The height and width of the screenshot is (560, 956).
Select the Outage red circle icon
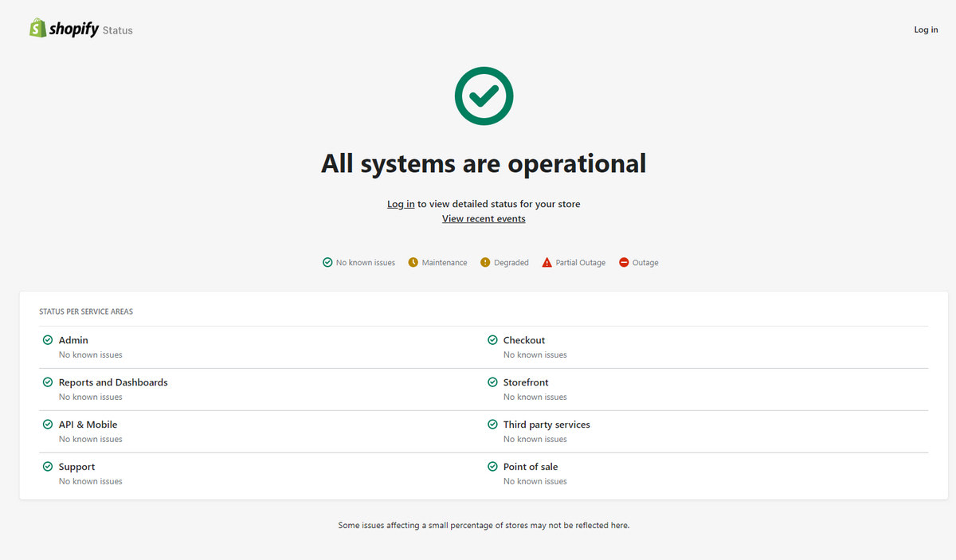[623, 262]
